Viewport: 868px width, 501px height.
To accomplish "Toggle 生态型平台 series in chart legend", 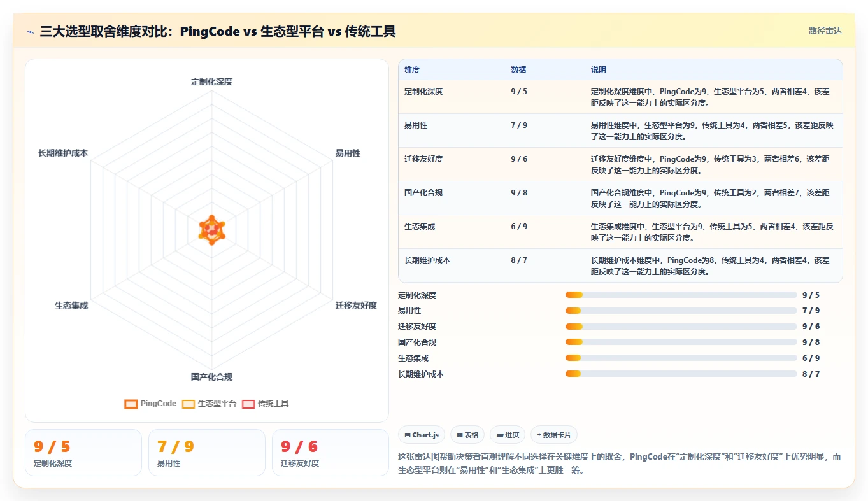I will tap(209, 404).
